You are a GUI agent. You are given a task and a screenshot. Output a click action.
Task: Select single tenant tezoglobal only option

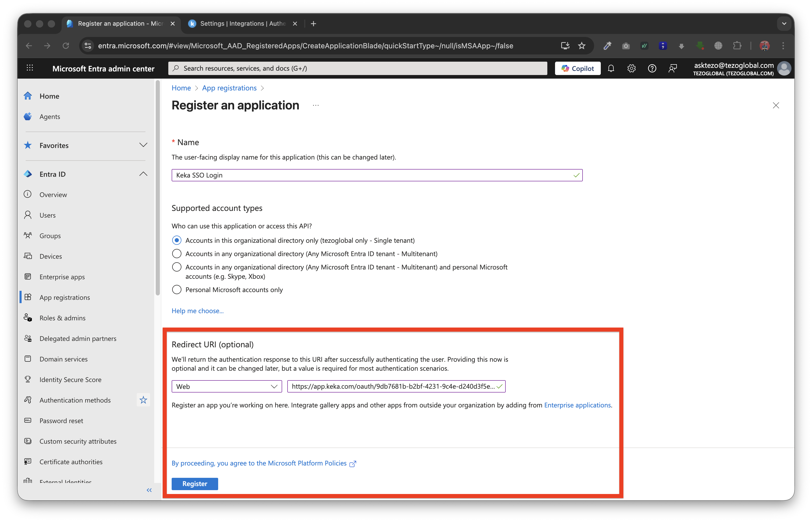[x=177, y=240]
